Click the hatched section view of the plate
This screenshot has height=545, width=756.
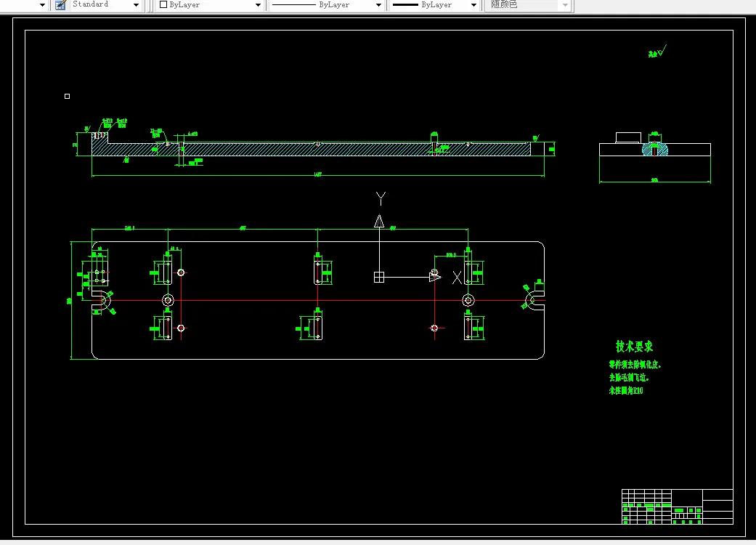click(311, 149)
